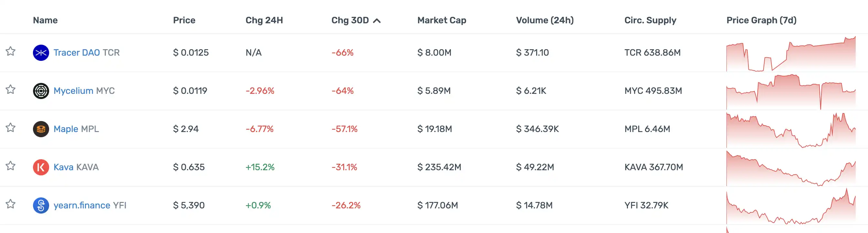Image resolution: width=868 pixels, height=233 pixels.
Task: Sort by the Circ. Supply header
Action: click(x=650, y=20)
